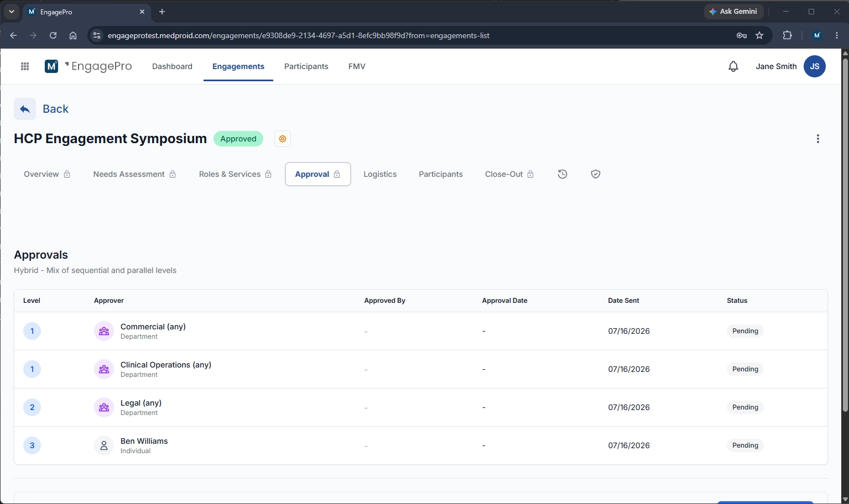Open a new browser tab

162,12
